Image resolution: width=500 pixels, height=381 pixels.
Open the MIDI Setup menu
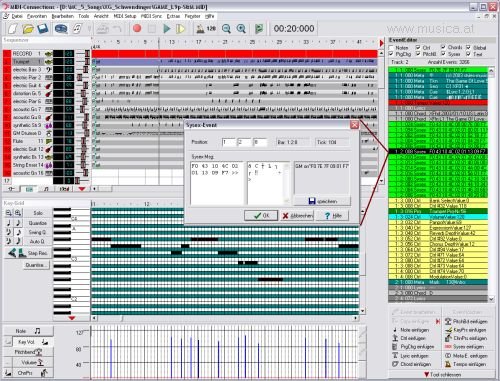click(x=125, y=16)
